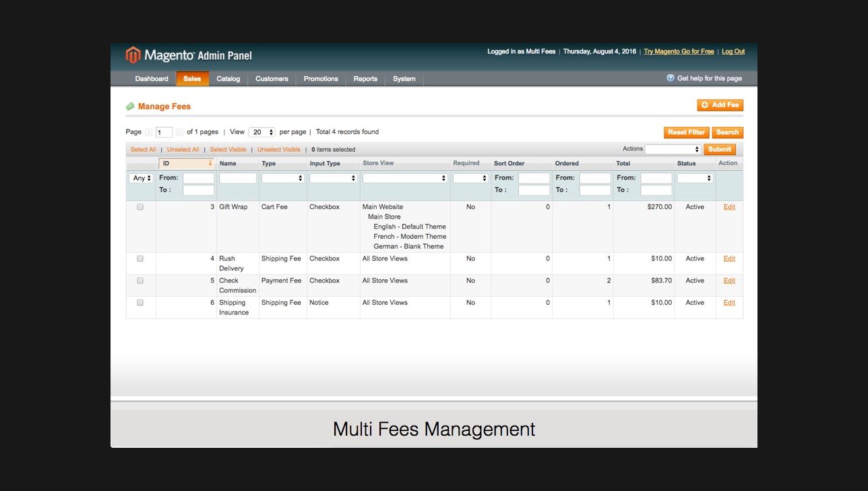Screen dimensions: 868x491
Task: Click the ID 'From' filter field
Action: pos(199,178)
